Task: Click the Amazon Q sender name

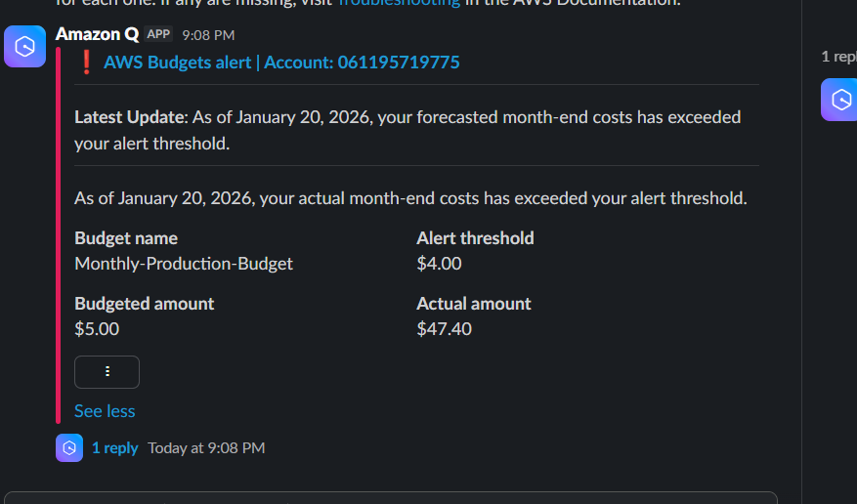Action: coord(97,34)
